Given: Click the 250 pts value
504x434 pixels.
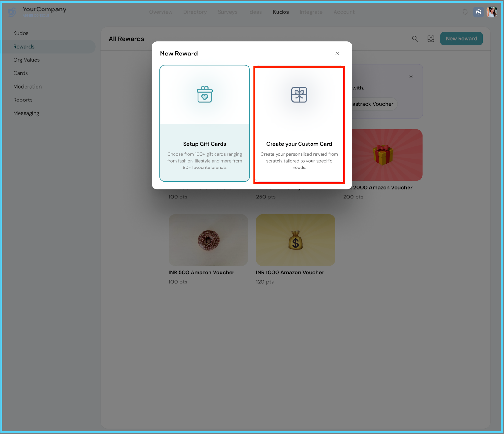Looking at the screenshot, I should (x=266, y=197).
